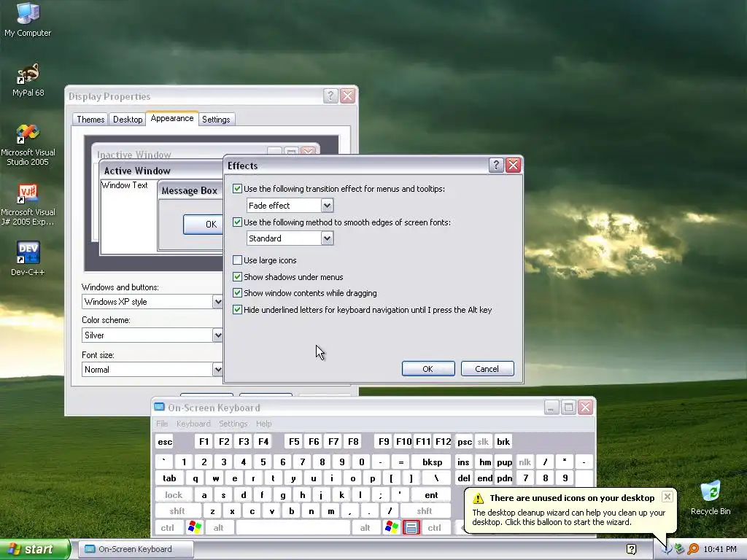Open Microsoft Visual J# 2005 Express shortcut
Image resolution: width=747 pixels, height=560 pixels.
click(28, 205)
